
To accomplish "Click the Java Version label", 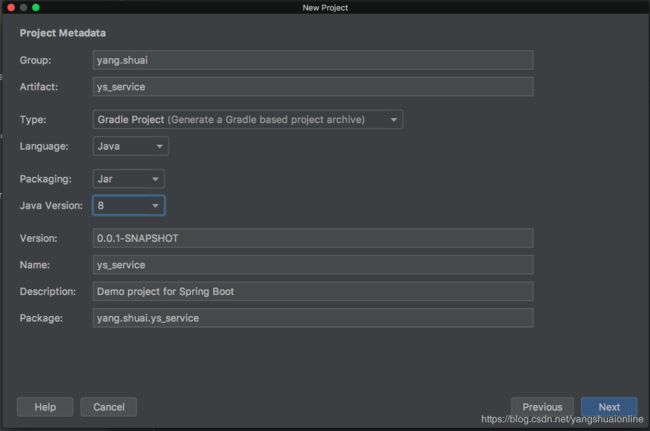I will pos(51,206).
